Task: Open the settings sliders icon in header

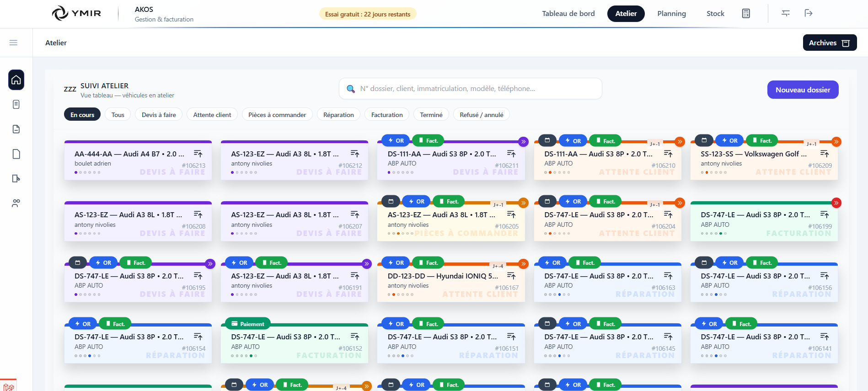Action: 786,13
